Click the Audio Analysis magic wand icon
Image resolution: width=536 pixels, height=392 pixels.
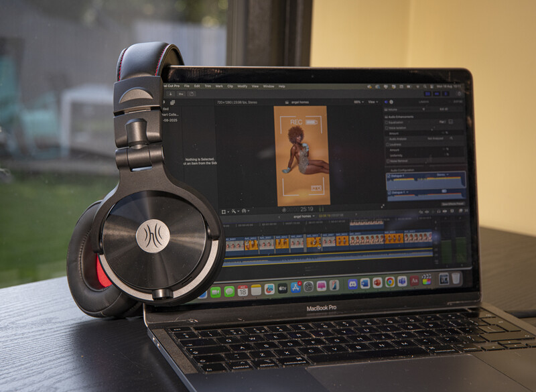451,138
